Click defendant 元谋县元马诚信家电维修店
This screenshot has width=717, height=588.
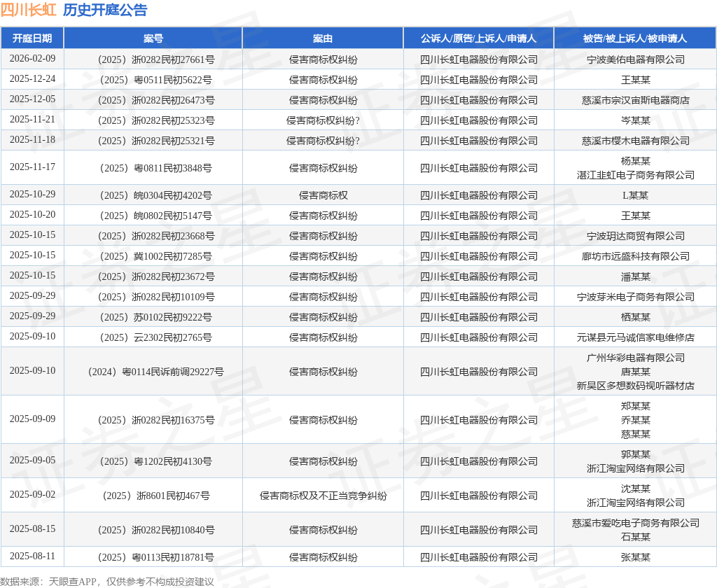(x=636, y=338)
